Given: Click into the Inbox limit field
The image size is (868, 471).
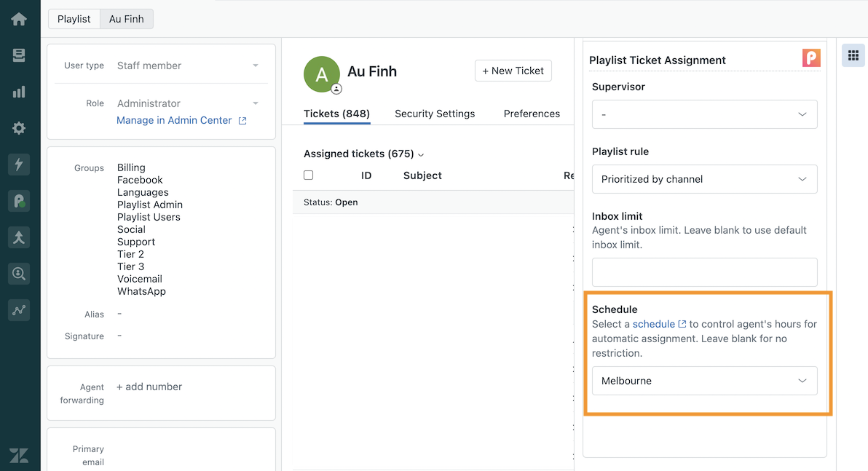Looking at the screenshot, I should pos(704,272).
